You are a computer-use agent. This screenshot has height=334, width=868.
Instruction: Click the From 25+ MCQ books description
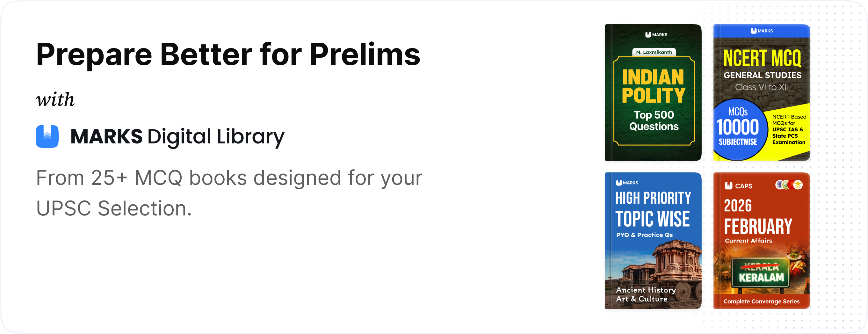pyautogui.click(x=229, y=193)
